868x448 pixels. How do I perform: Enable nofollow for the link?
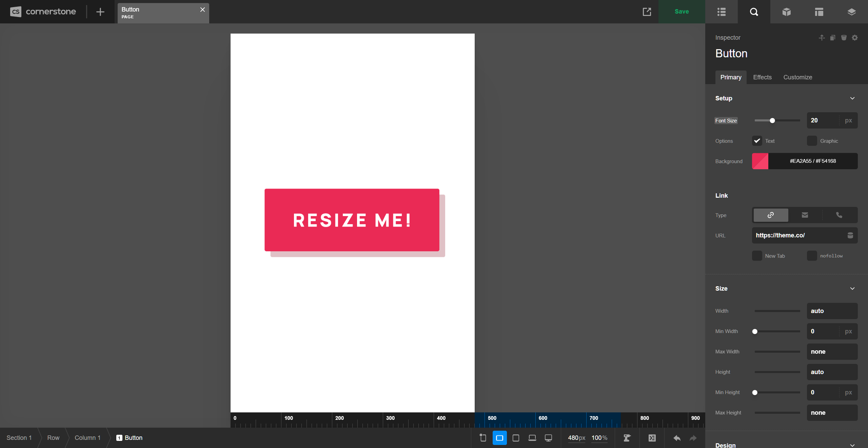pyautogui.click(x=812, y=256)
